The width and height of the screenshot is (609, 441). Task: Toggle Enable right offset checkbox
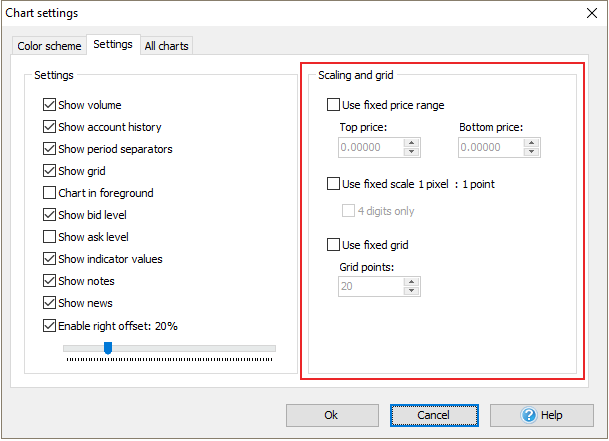[x=50, y=325]
